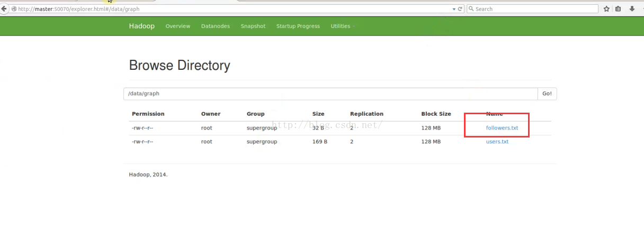Viewport: 644px width, 238px height.
Task: Select permission -rw-r--r-- in users.txt row
Action: point(142,142)
